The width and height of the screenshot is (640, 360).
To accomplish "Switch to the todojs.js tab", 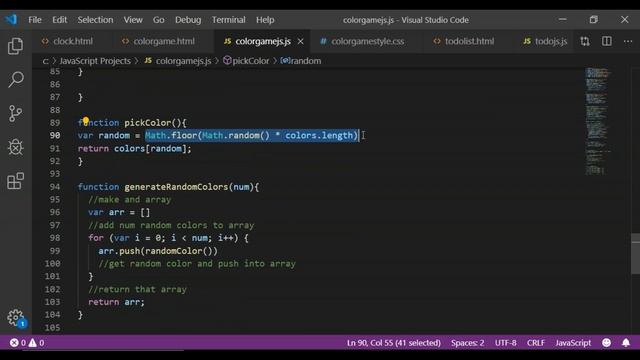I will [x=545, y=41].
